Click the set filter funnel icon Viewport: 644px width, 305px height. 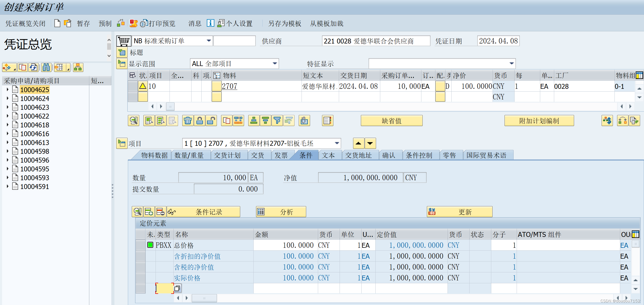click(x=277, y=121)
